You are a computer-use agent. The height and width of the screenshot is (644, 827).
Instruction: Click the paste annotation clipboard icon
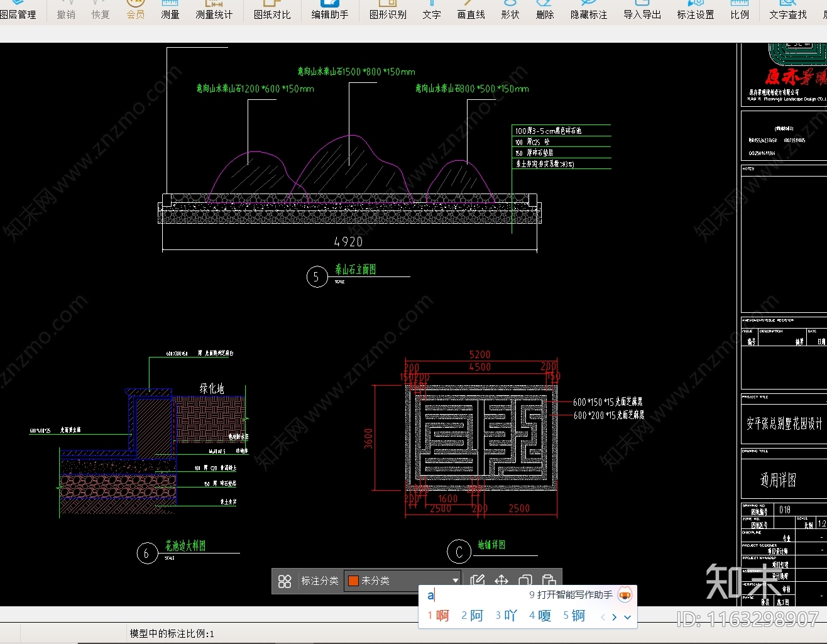(549, 580)
